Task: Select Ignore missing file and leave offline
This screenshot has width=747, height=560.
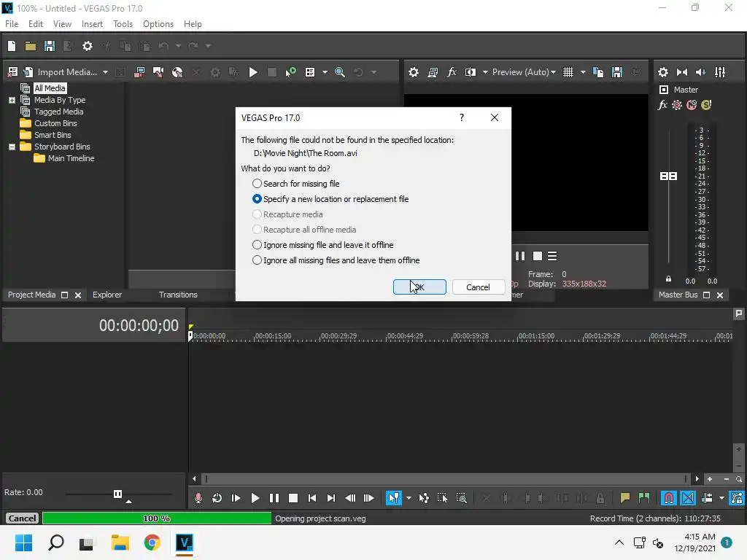Action: coord(323,245)
